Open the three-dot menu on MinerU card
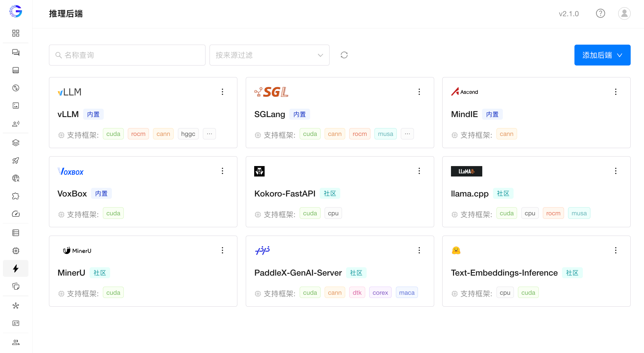 (222, 250)
